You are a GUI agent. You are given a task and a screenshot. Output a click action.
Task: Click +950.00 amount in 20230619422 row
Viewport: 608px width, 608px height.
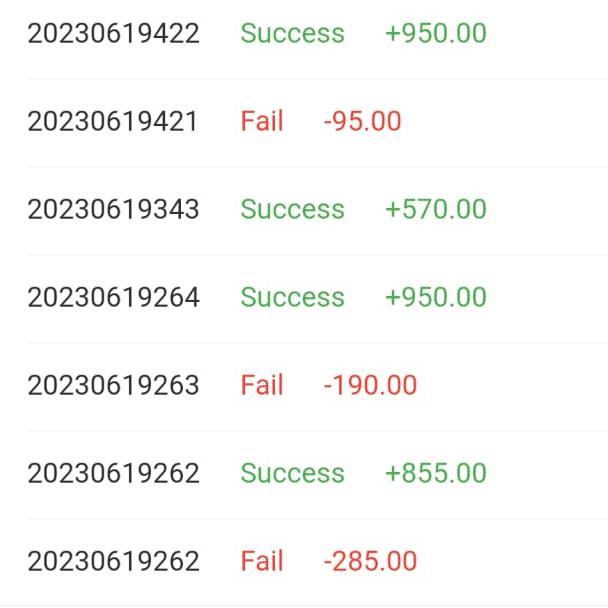point(435,33)
